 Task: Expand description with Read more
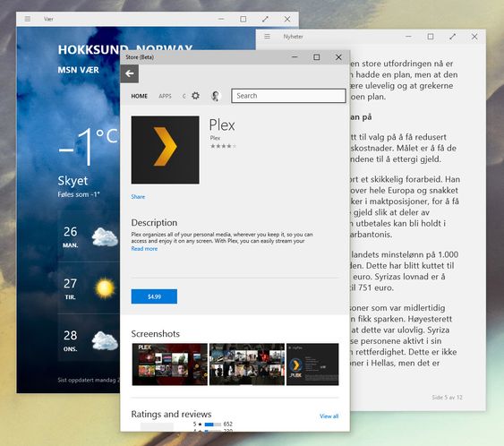point(144,249)
